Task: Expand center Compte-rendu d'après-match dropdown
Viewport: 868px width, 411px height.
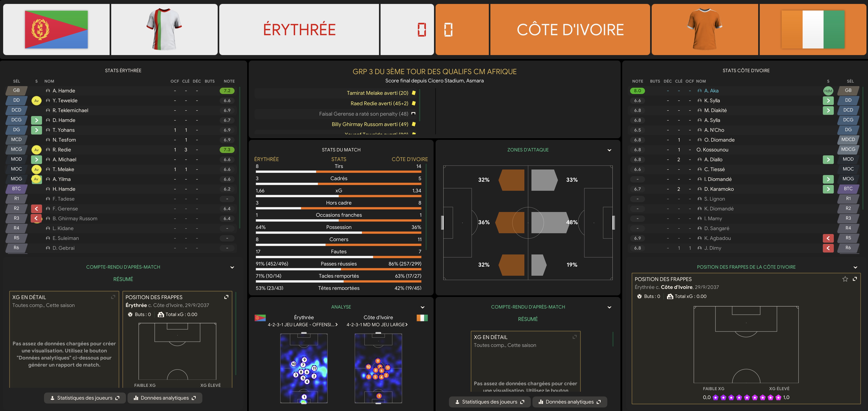Action: click(609, 307)
